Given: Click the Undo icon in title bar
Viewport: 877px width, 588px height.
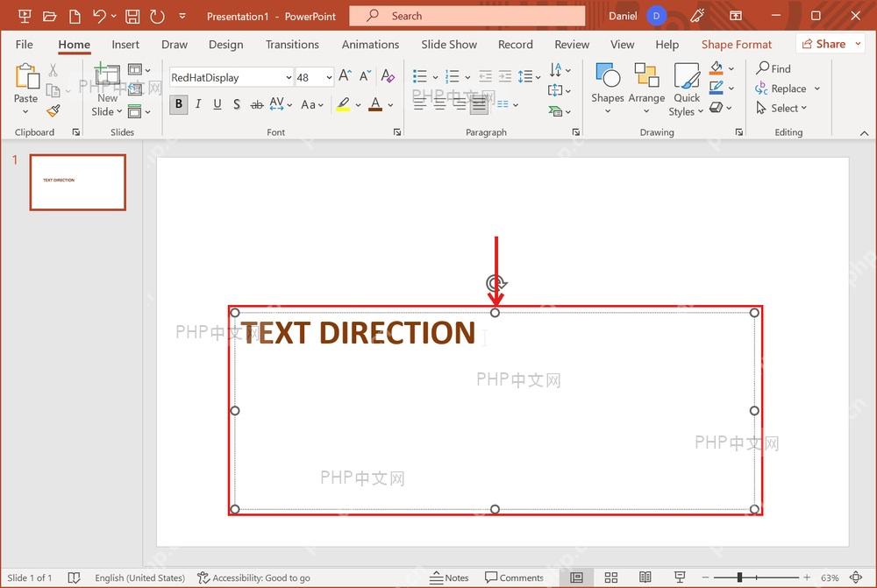Looking at the screenshot, I should point(100,16).
